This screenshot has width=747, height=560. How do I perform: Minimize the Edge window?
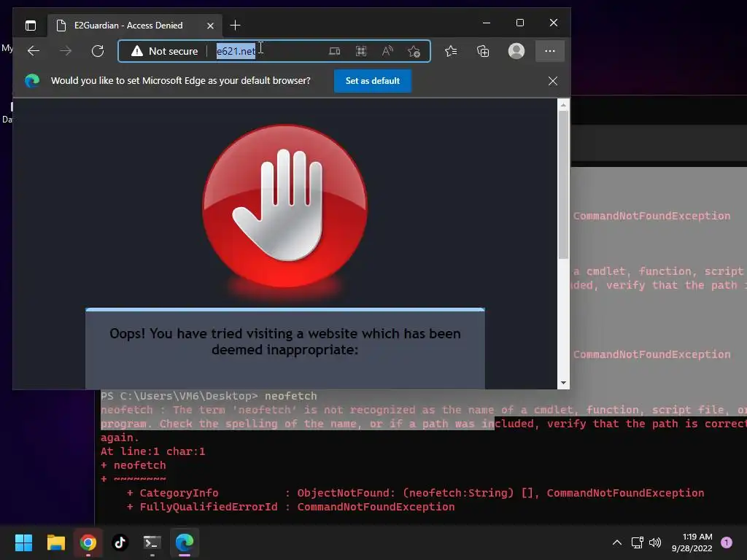(x=487, y=23)
